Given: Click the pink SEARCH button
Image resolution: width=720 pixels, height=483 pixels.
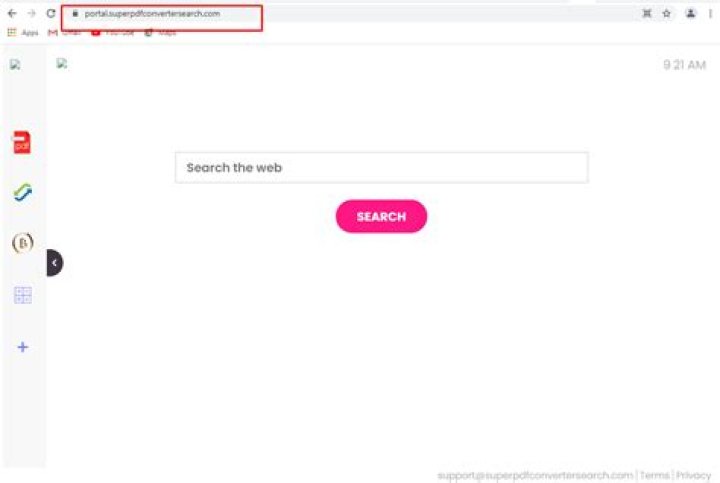Looking at the screenshot, I should click(381, 216).
